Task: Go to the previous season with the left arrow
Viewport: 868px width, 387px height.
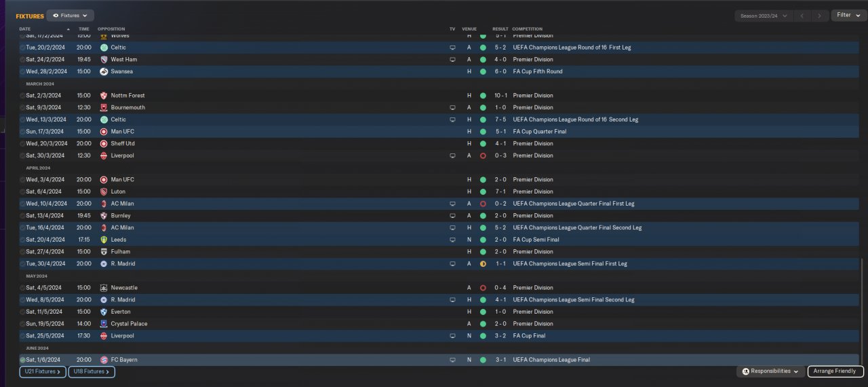Action: point(802,16)
